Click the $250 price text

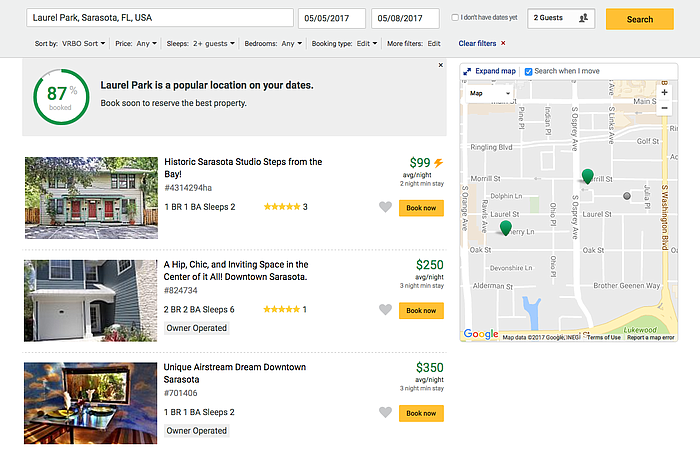pyautogui.click(x=429, y=265)
